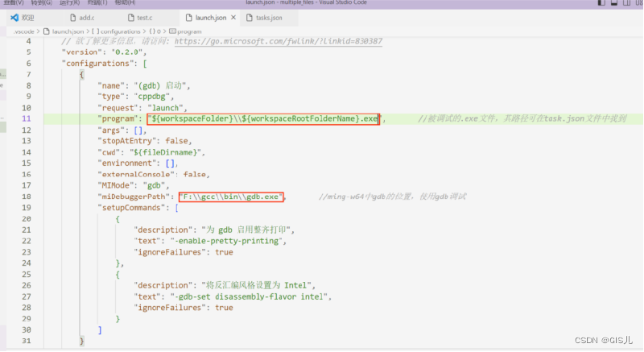644x352 pixels.
Task: Click the file icon of launch.json tab
Action: 189,18
